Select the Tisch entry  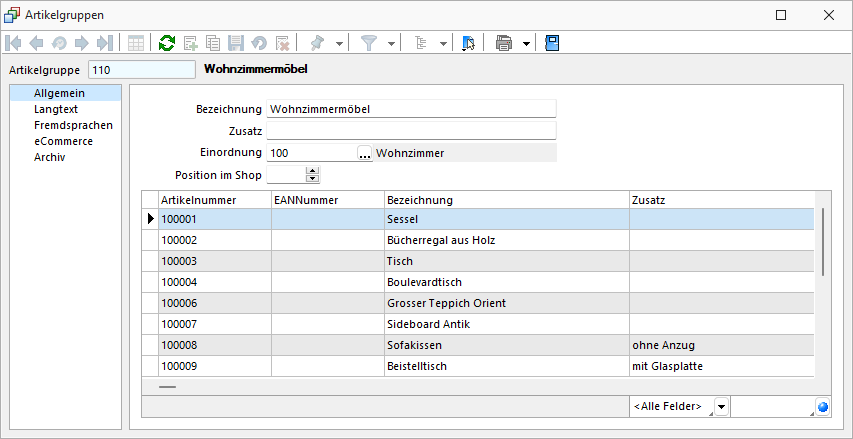click(x=478, y=261)
